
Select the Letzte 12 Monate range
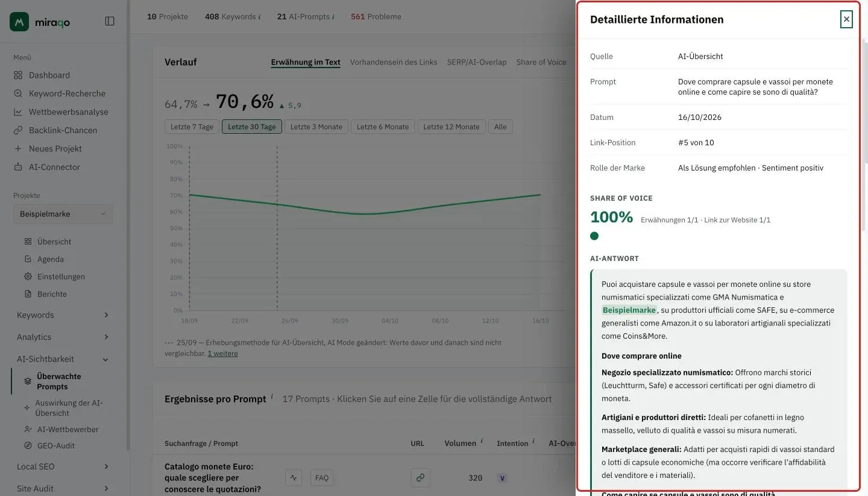451,127
